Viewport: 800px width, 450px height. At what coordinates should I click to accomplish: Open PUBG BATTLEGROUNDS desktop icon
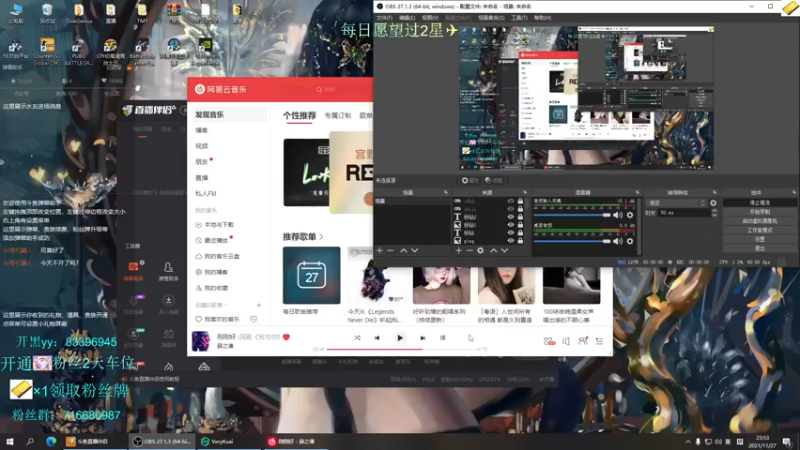(79, 53)
